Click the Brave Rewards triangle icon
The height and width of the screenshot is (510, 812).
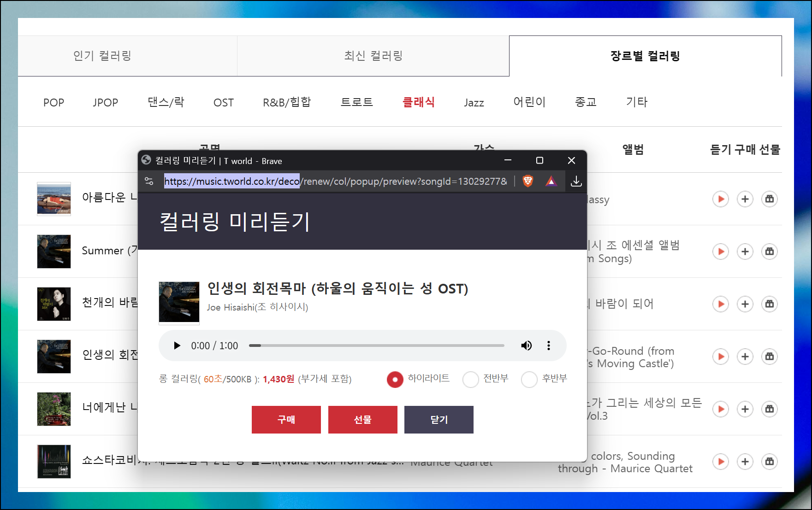(551, 181)
